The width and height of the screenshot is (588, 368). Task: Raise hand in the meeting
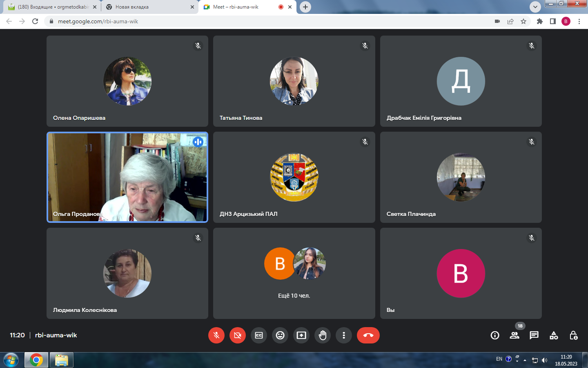pyautogui.click(x=323, y=335)
